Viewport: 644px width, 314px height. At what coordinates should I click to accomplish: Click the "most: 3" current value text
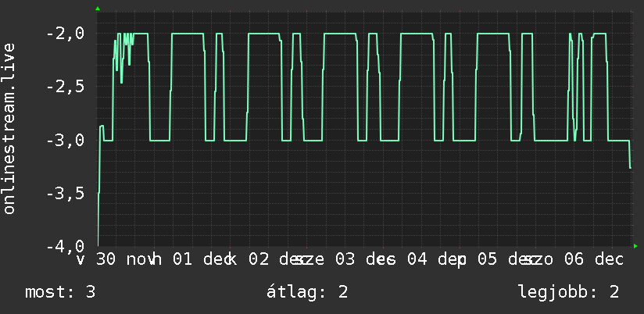60,292
